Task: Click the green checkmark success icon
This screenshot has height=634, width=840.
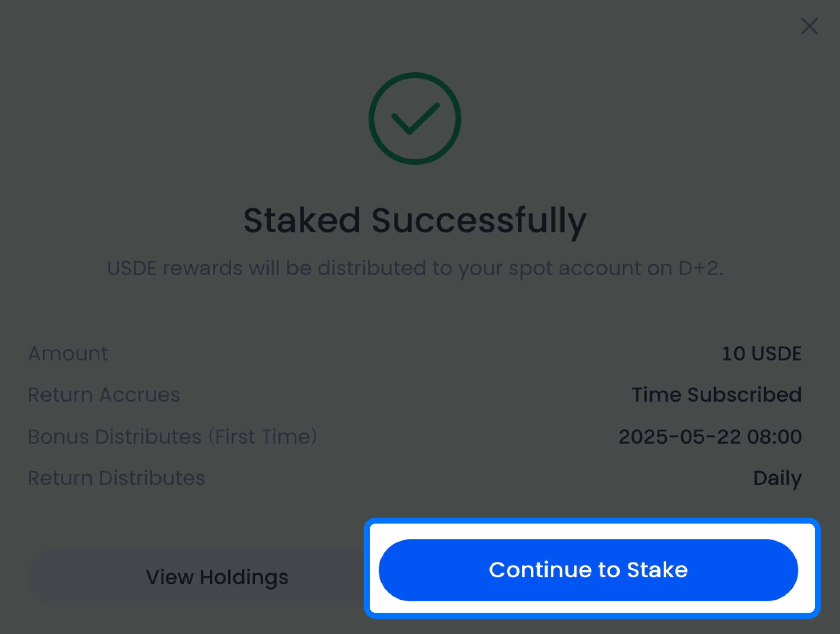Action: coord(415,119)
